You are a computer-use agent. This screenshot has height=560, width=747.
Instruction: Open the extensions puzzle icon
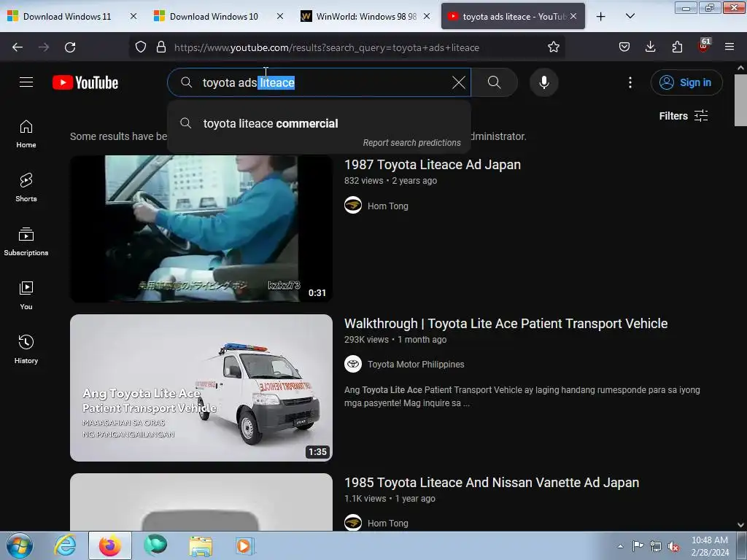coord(677,47)
